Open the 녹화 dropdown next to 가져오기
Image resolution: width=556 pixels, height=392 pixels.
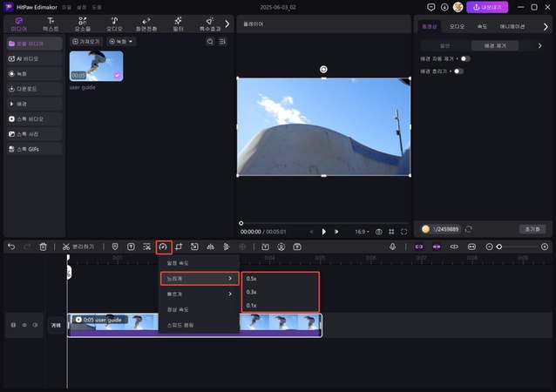[120, 41]
